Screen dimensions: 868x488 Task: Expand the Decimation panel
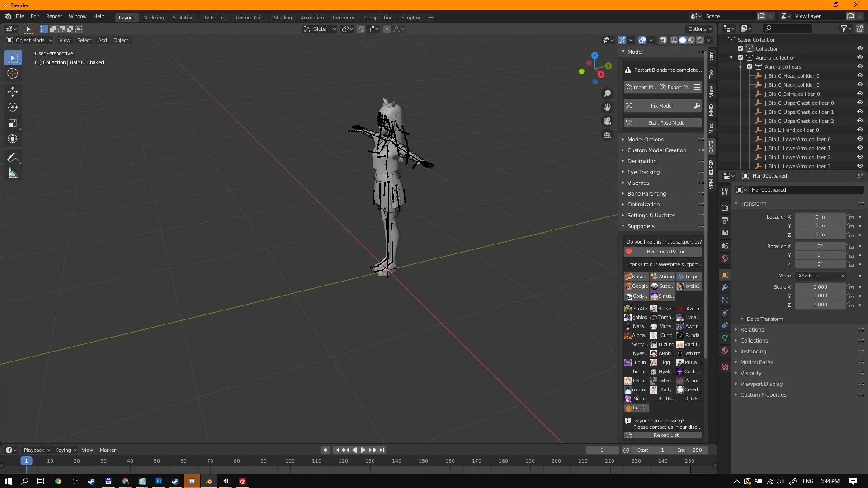coord(642,161)
